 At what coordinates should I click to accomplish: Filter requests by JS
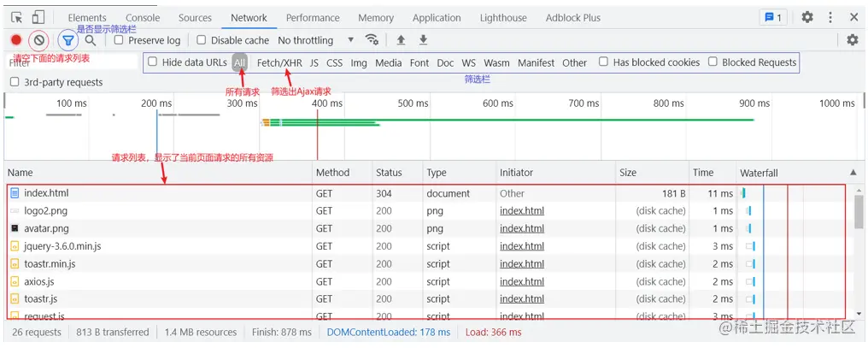pyautogui.click(x=314, y=62)
